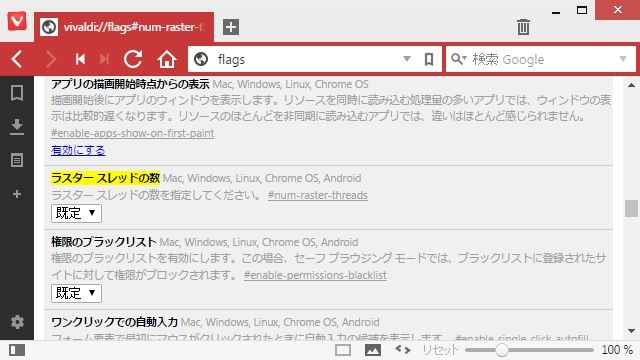Click the ラスター スレッドの数 heading
This screenshot has width=640, height=360.
tap(105, 178)
